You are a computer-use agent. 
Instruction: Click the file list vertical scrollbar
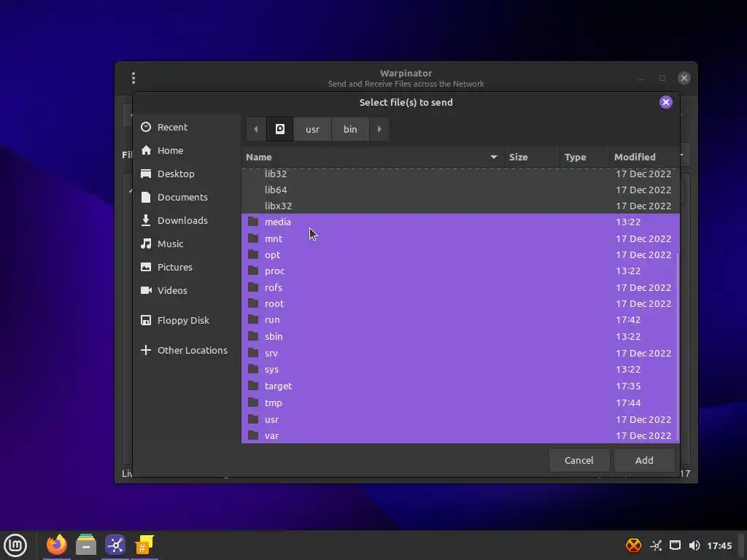(x=677, y=346)
